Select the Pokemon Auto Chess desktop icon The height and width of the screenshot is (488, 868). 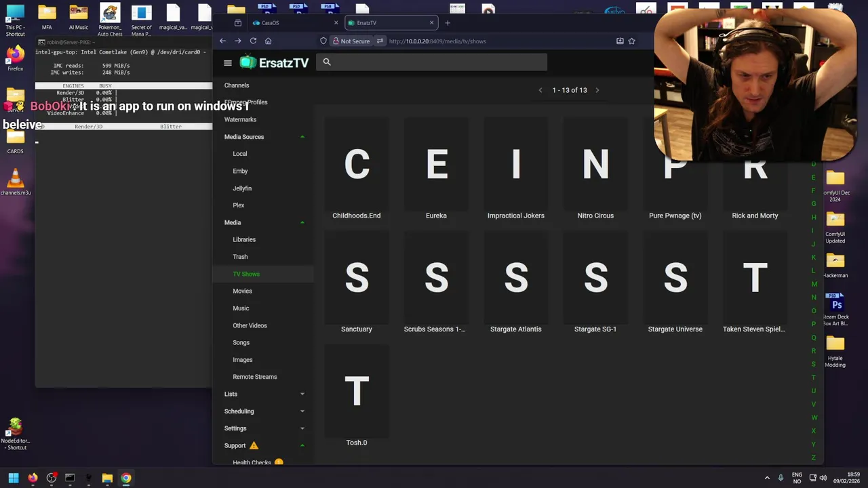(110, 20)
